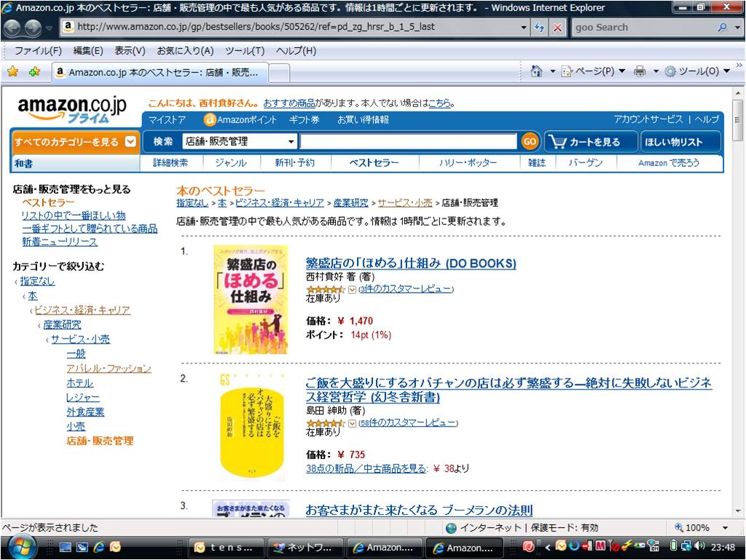Click the volume speaker tray icon
This screenshot has width=746, height=560.
tap(699, 545)
